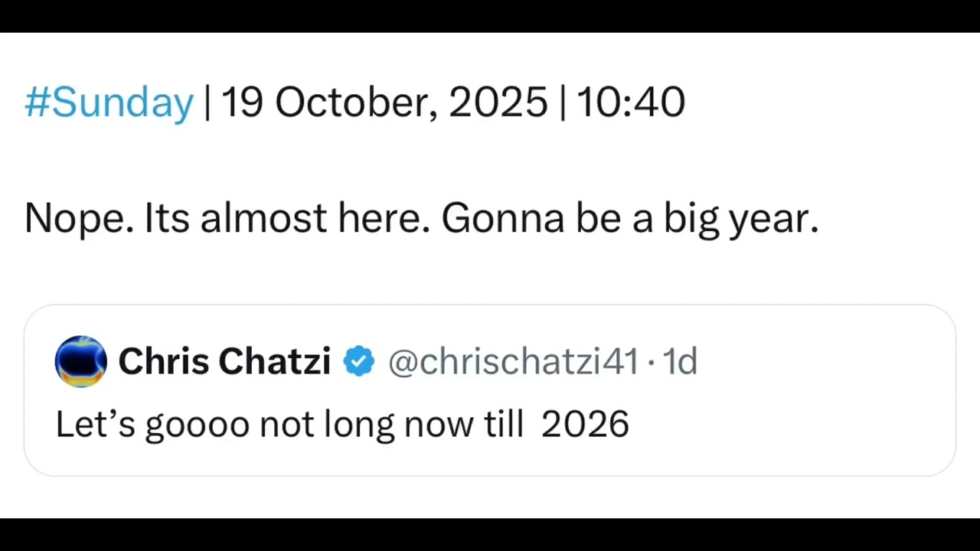Click the words Let's goooo

(152, 424)
